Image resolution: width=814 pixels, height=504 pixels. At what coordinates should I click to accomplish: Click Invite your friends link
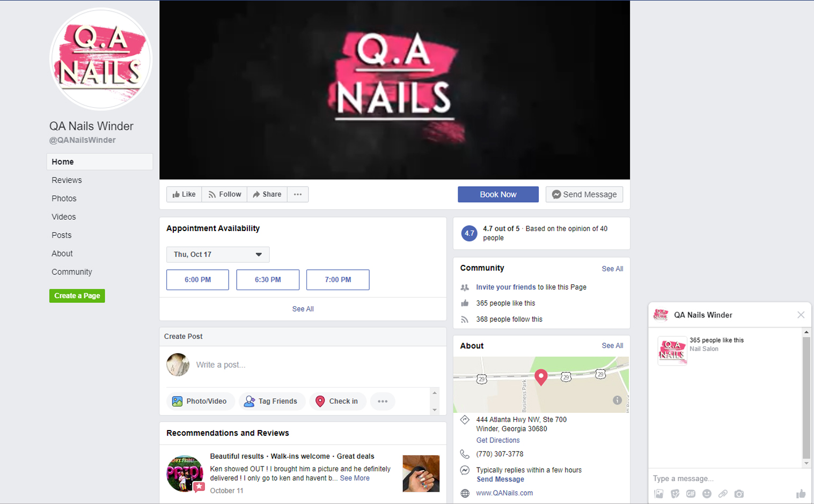click(x=505, y=287)
